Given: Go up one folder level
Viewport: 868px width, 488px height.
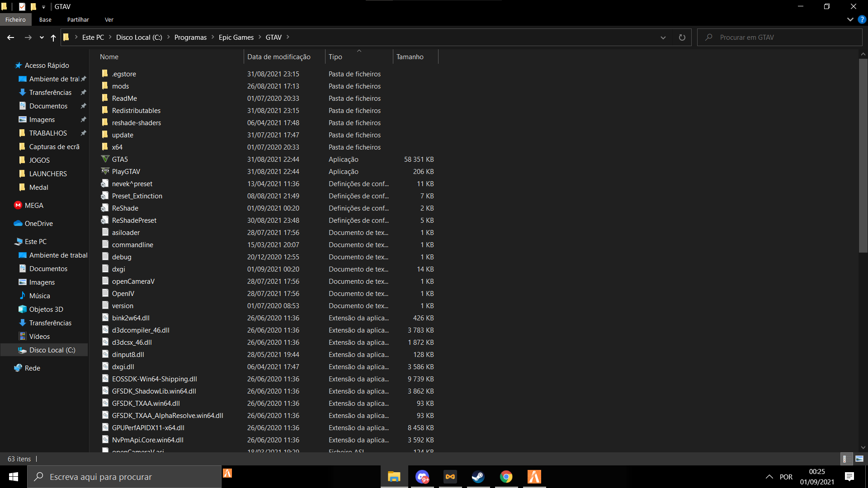Looking at the screenshot, I should point(53,38).
